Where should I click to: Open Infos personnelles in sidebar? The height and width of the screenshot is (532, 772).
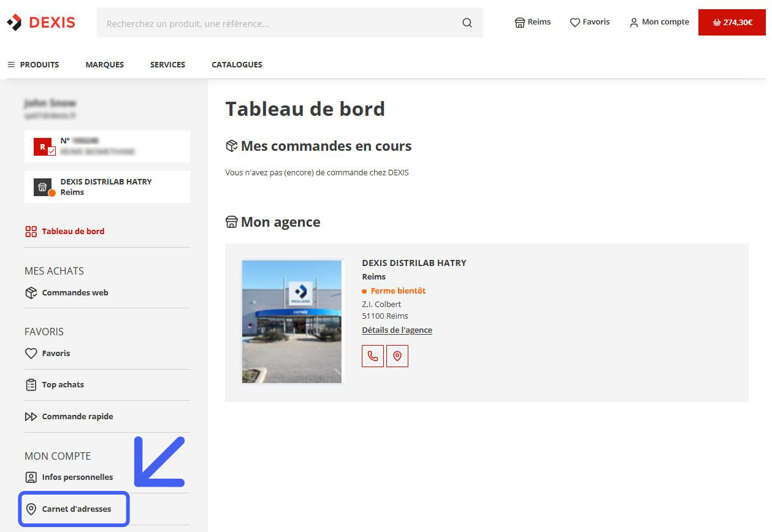(x=69, y=477)
